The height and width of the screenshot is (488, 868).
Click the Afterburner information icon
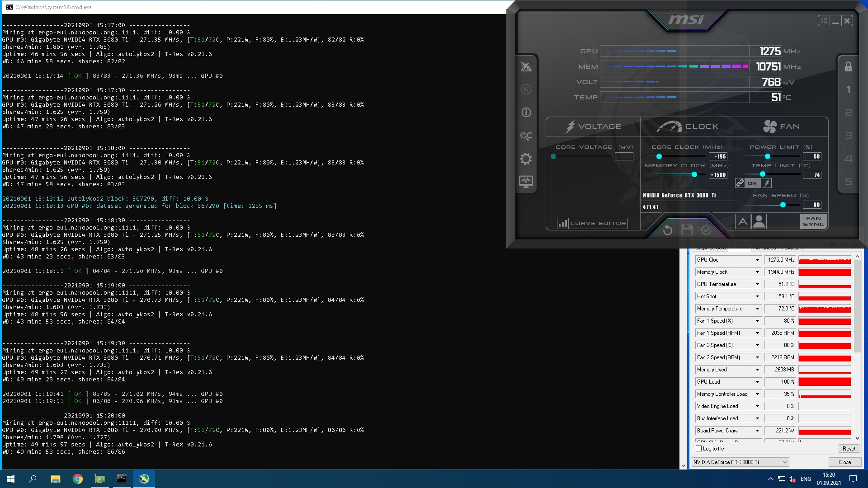pyautogui.click(x=526, y=113)
